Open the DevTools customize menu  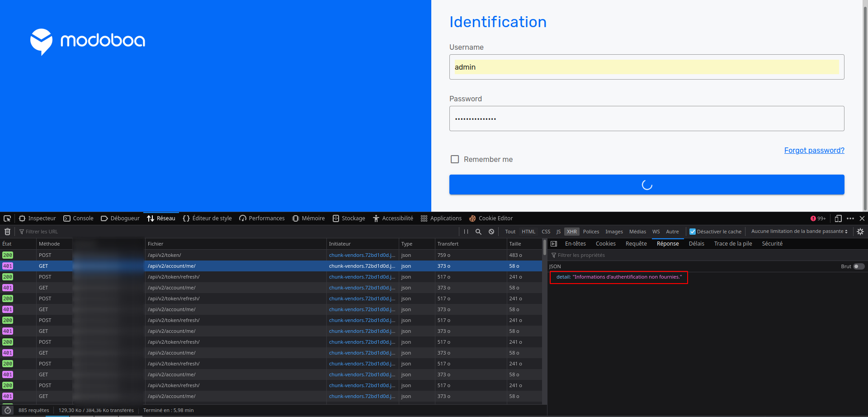851,218
